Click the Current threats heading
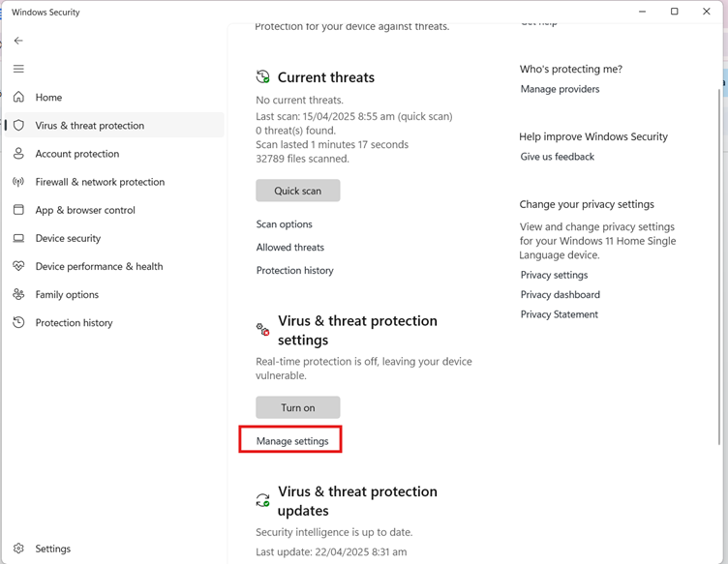 point(326,77)
